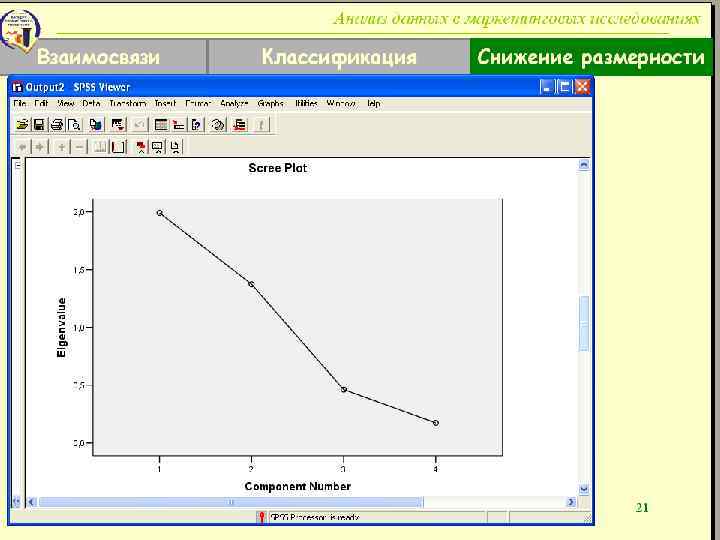This screenshot has width=720, height=540.
Task: Click the data point for component 3
Action: coord(343,390)
